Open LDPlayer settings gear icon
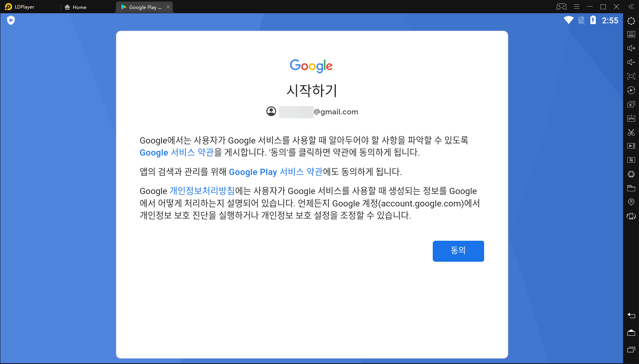 (631, 21)
